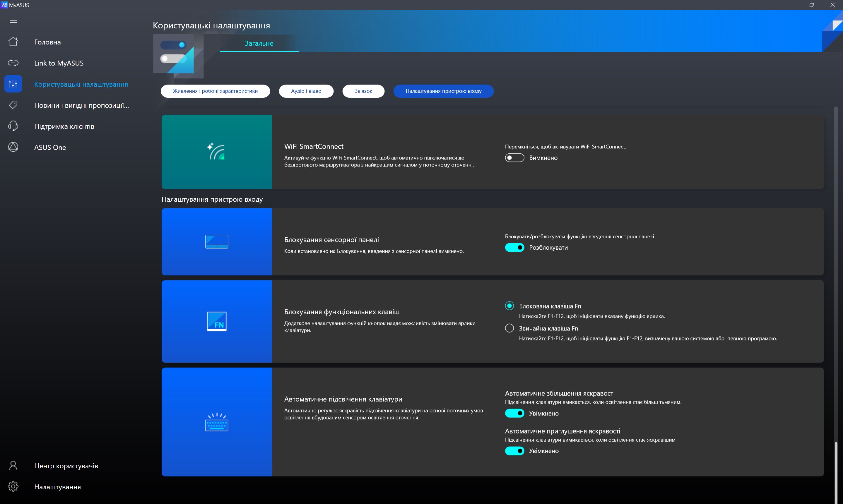Image resolution: width=843 pixels, height=504 pixels.
Task: Collapse sidebar with hamburger menu icon
Action: [x=13, y=21]
